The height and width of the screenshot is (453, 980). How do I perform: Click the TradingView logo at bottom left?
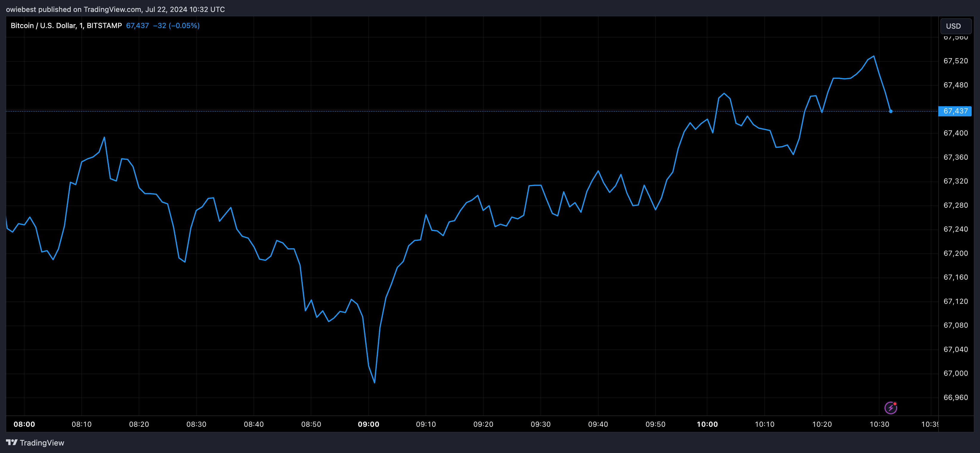pyautogui.click(x=35, y=443)
